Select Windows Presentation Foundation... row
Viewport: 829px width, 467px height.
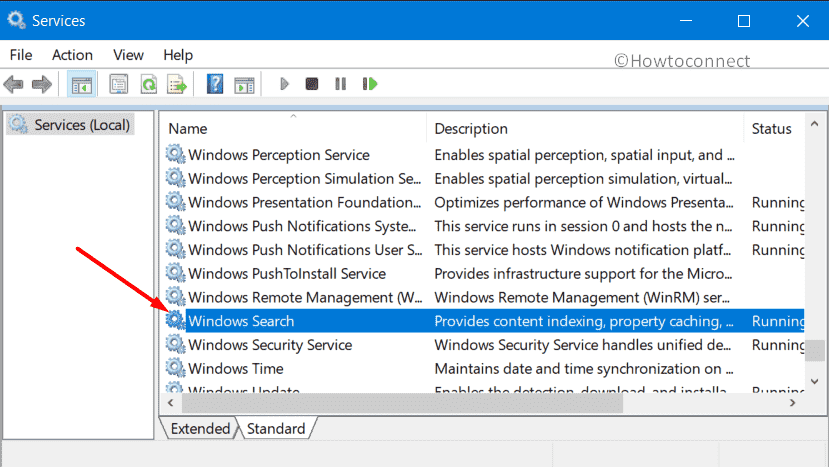click(x=484, y=203)
